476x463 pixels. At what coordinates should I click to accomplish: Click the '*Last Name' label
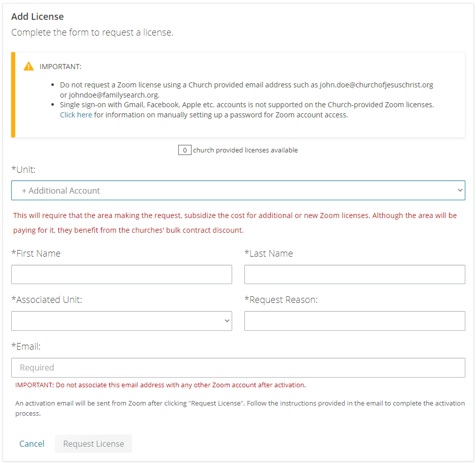pyautogui.click(x=269, y=253)
